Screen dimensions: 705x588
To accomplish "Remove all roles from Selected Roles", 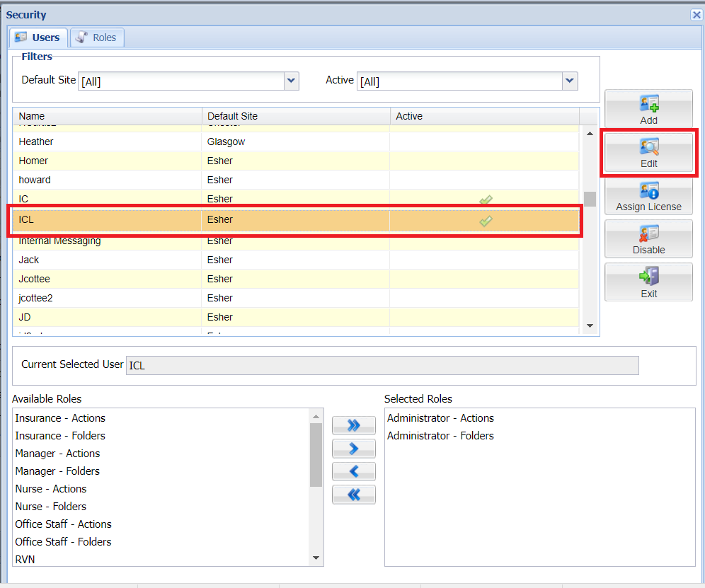I will pyautogui.click(x=354, y=495).
